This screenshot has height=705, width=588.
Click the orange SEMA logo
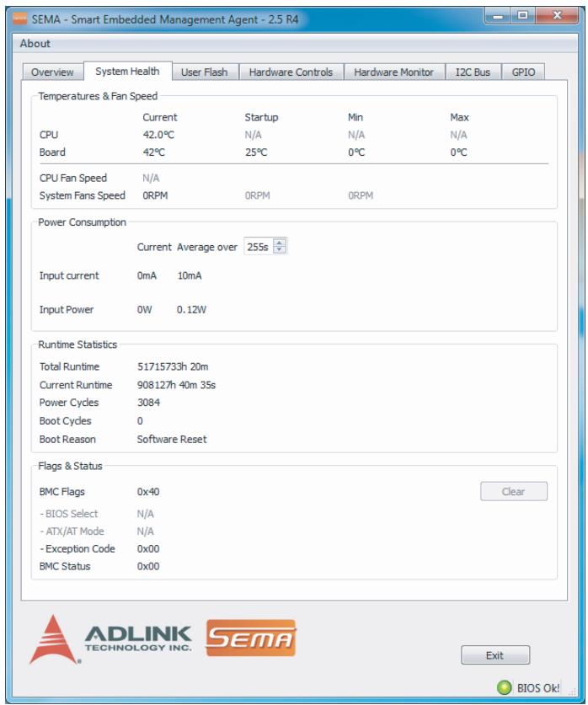click(251, 638)
